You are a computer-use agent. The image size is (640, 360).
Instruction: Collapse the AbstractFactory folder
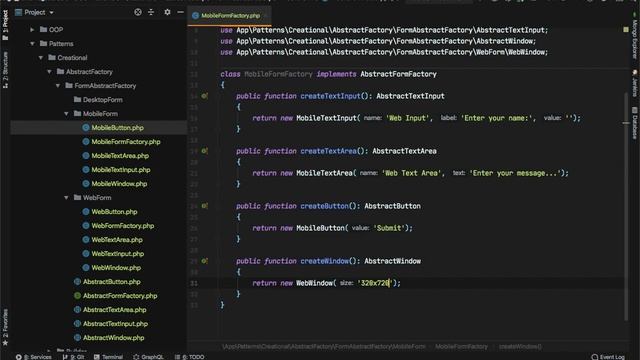point(49,72)
